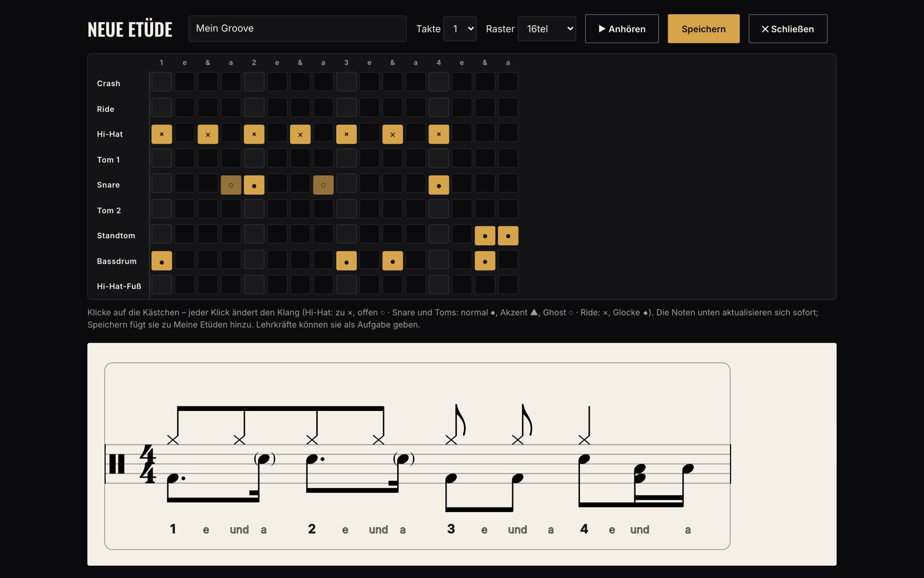Activate Standtom cell on beat 1
The width and height of the screenshot is (924, 578).
[x=162, y=234]
